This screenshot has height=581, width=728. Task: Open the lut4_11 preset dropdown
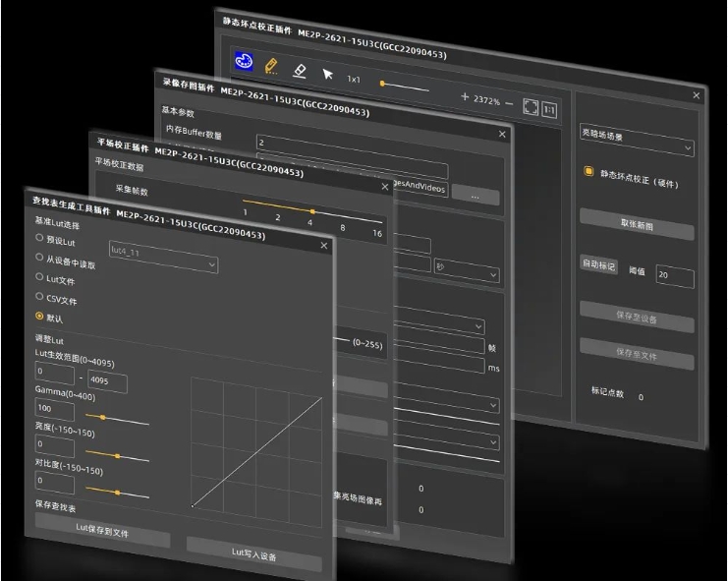pyautogui.click(x=163, y=257)
